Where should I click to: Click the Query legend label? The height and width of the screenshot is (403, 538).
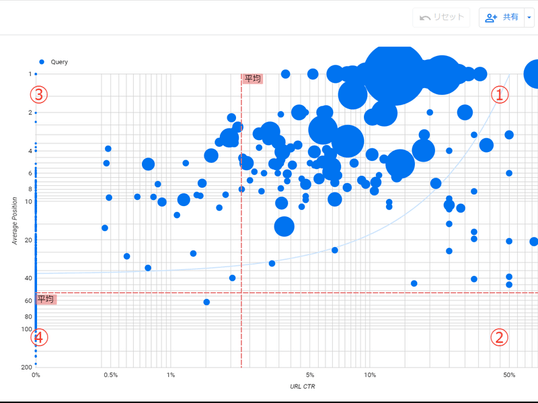(59, 62)
